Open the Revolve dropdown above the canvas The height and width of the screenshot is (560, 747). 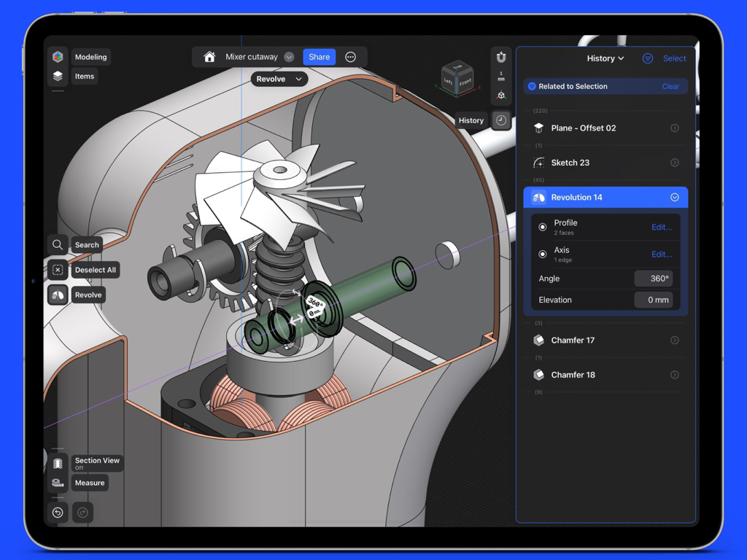pyautogui.click(x=279, y=78)
